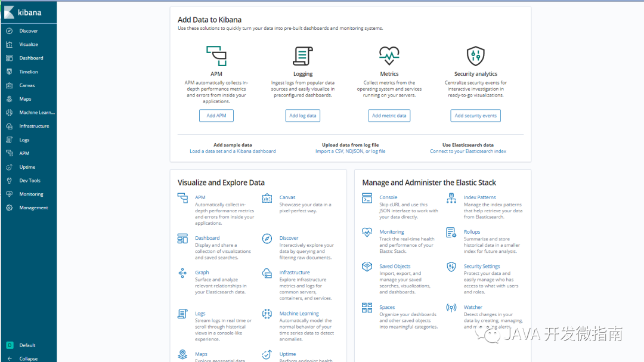
Task: Click the Machine Learning icon in Visualize section
Action: 267,314
